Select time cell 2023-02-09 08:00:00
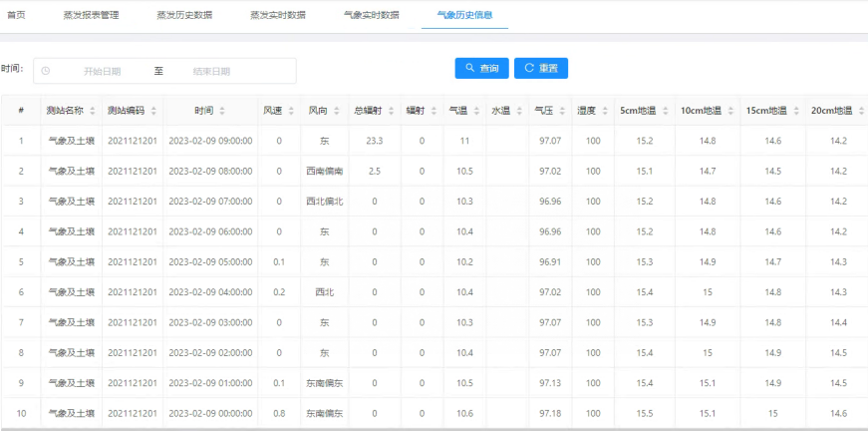 click(x=210, y=172)
